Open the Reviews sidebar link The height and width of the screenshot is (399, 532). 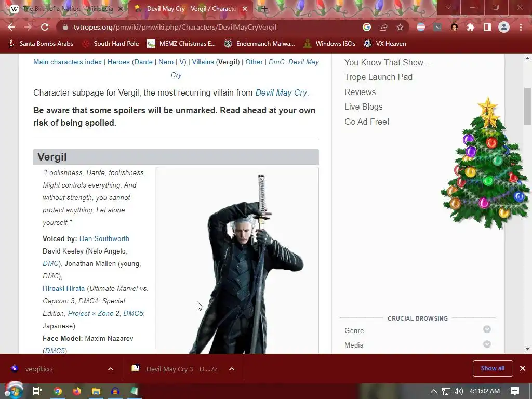(360, 92)
